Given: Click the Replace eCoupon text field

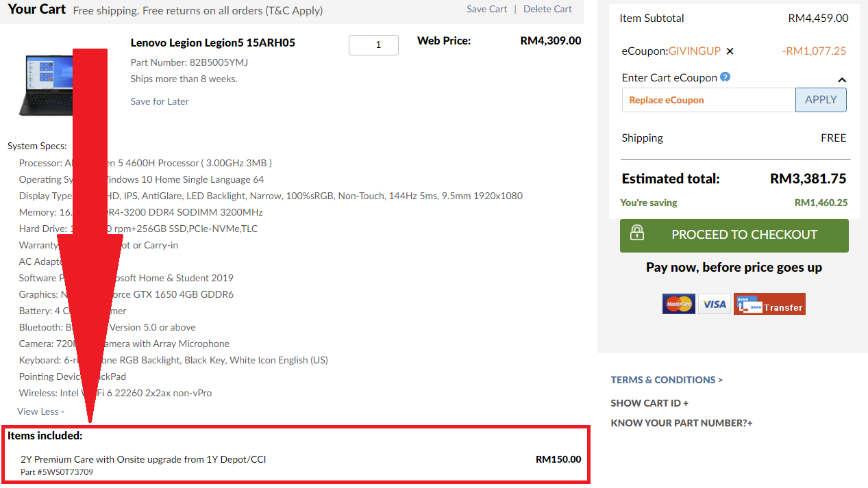Looking at the screenshot, I should point(708,100).
